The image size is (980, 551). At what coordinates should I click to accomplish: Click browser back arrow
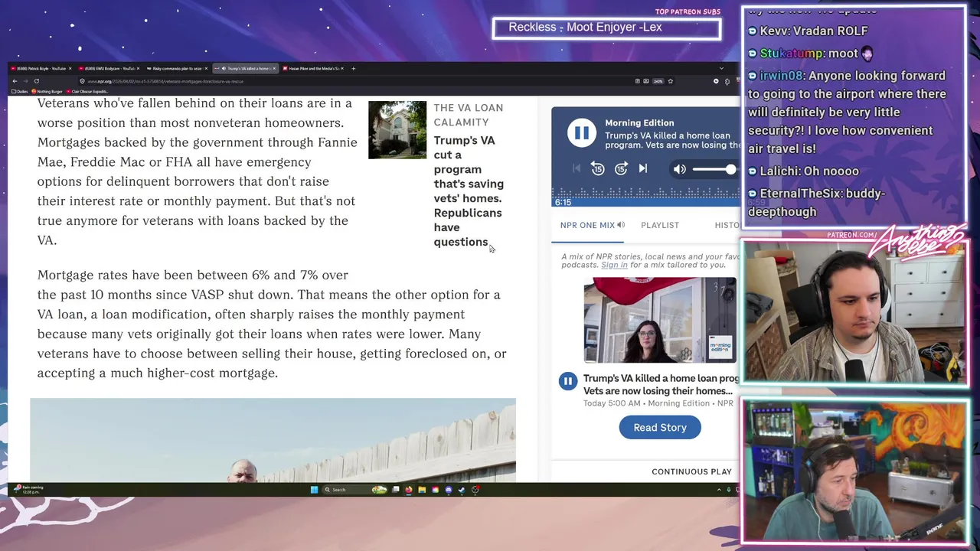[15, 81]
